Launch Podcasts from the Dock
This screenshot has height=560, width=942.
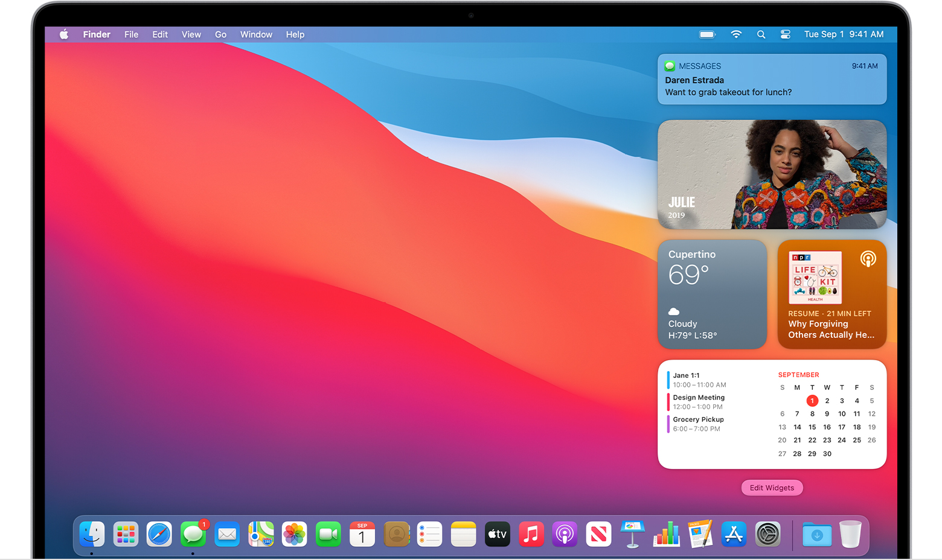565,534
